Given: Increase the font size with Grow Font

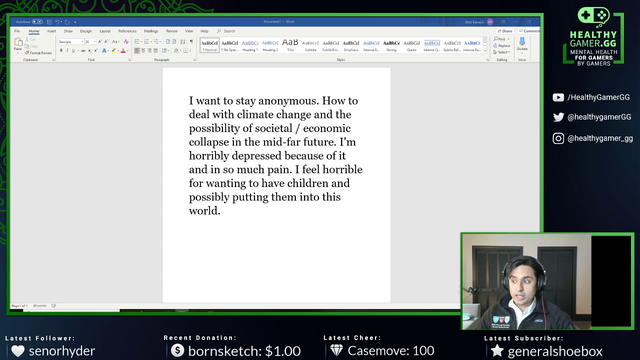Looking at the screenshot, I should pyautogui.click(x=100, y=42).
